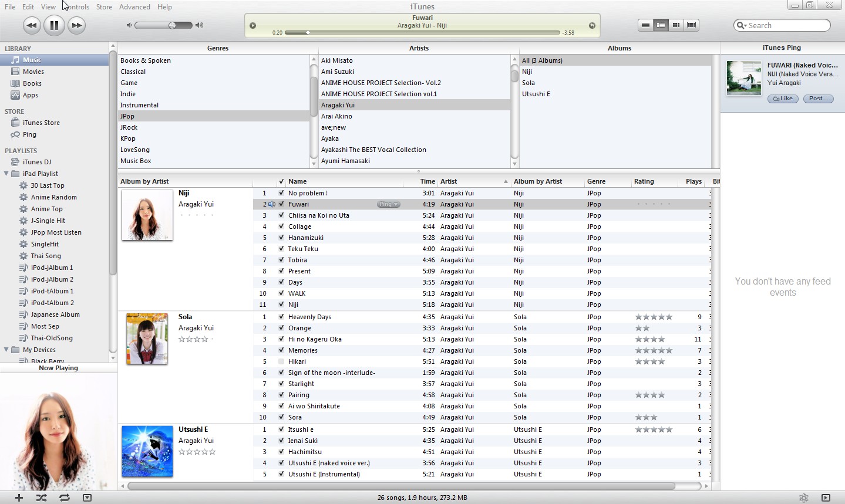Select the 'JRock' genre

(x=214, y=127)
